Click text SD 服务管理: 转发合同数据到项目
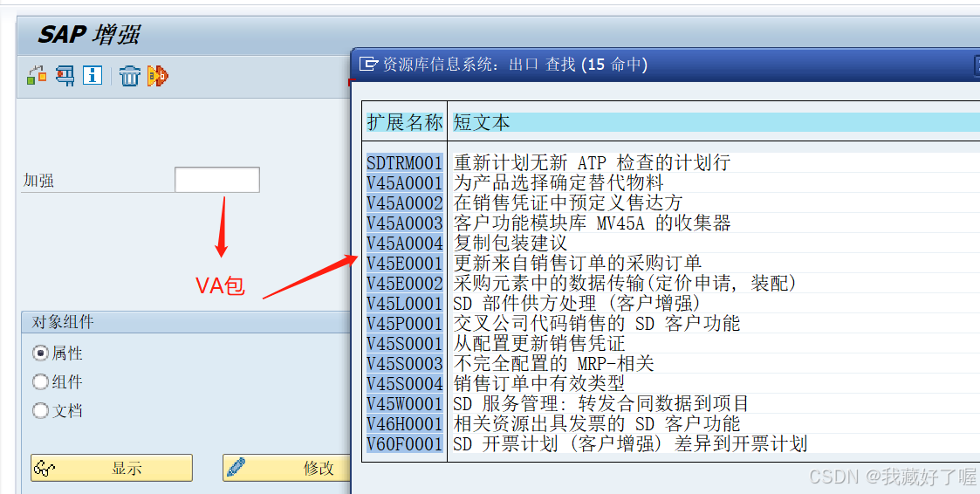980x494 pixels. 601,403
